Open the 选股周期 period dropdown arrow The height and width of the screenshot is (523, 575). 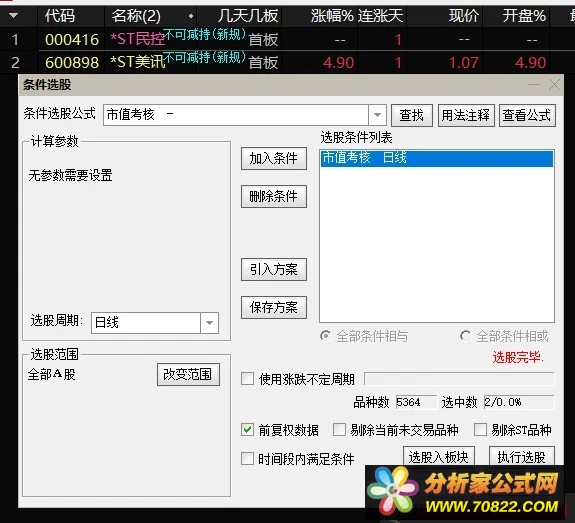click(x=209, y=323)
